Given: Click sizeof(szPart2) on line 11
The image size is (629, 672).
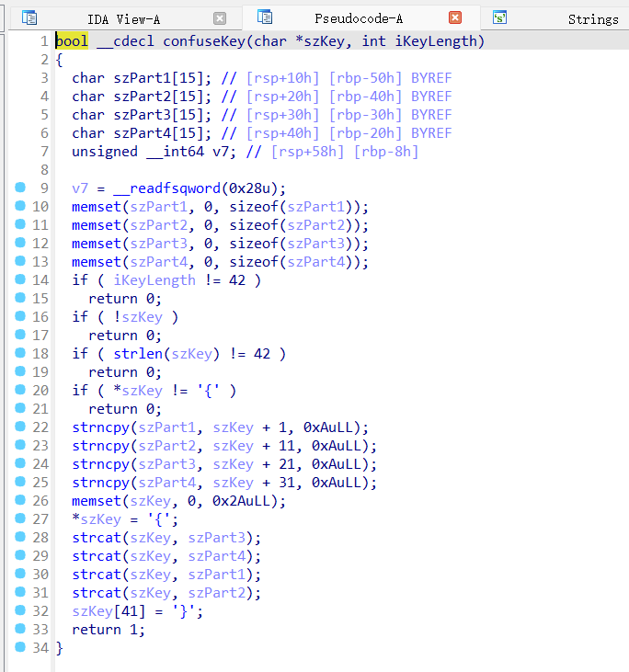Looking at the screenshot, I should [x=294, y=225].
